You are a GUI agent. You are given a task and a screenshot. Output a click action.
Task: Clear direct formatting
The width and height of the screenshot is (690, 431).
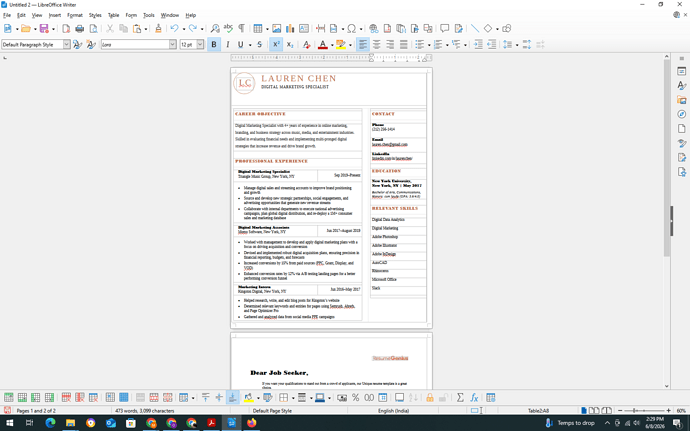pyautogui.click(x=306, y=44)
